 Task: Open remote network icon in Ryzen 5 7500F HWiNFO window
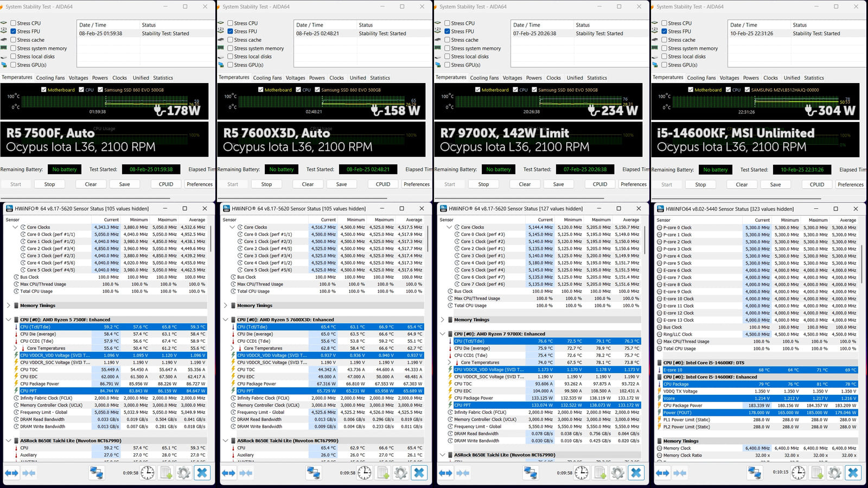[x=97, y=473]
